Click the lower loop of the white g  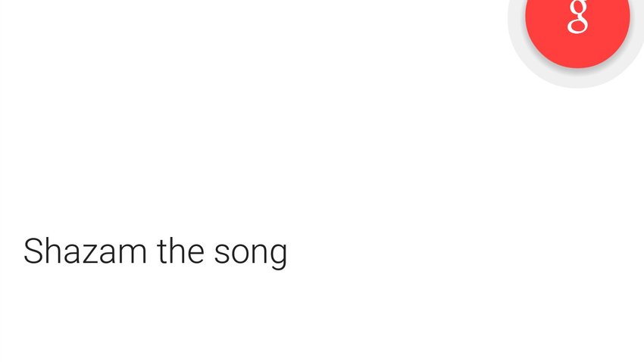tap(577, 27)
